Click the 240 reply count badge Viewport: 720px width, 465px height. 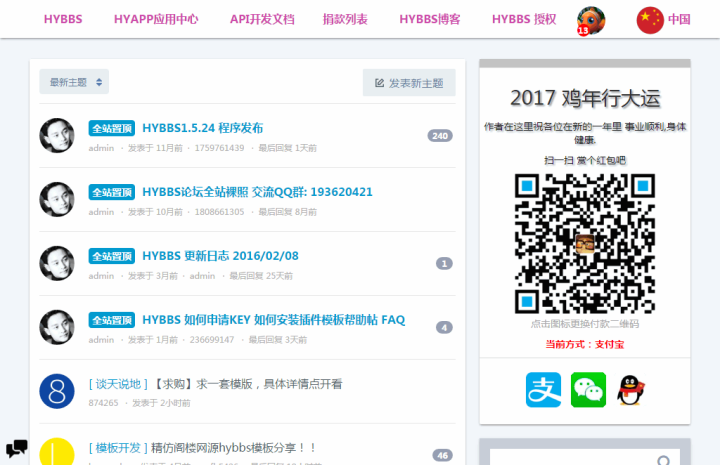click(440, 136)
